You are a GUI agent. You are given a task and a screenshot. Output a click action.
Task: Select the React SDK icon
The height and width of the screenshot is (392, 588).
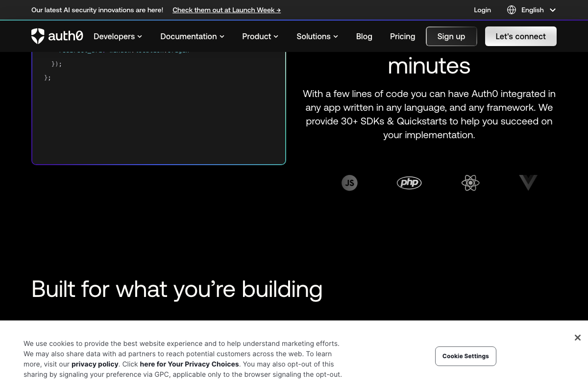470,183
